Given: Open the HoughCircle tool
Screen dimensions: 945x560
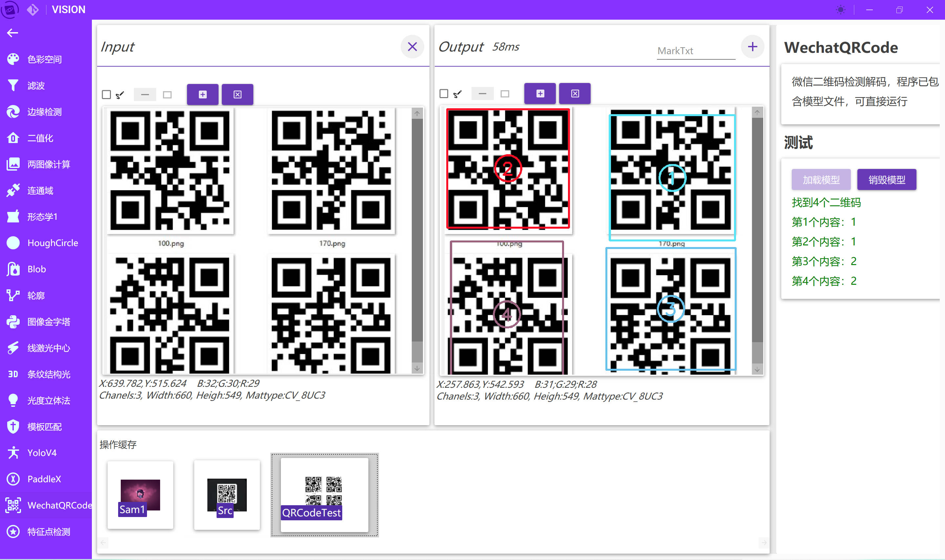Looking at the screenshot, I should point(52,243).
